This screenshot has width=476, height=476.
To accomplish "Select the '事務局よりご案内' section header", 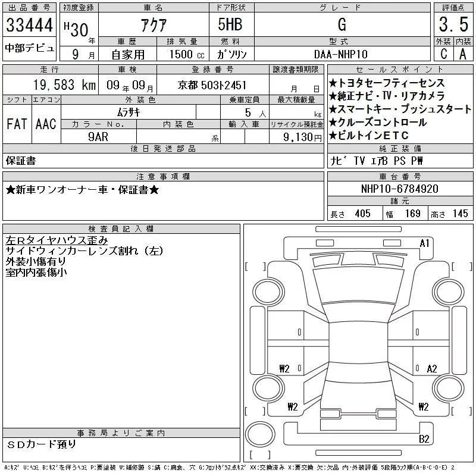I will click(x=121, y=433).
